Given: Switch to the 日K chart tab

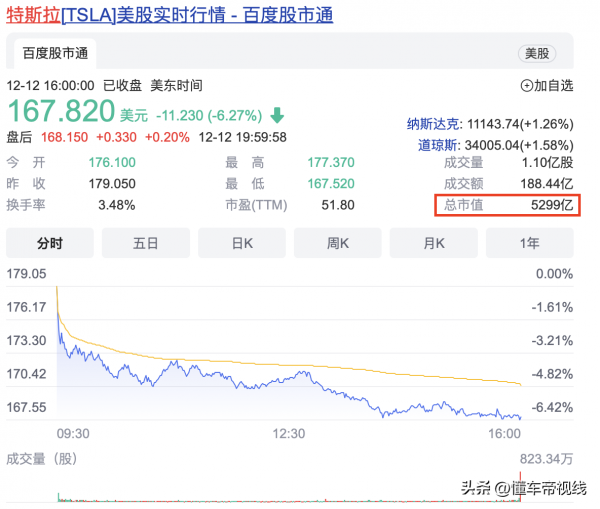Looking at the screenshot, I should click(x=242, y=243).
